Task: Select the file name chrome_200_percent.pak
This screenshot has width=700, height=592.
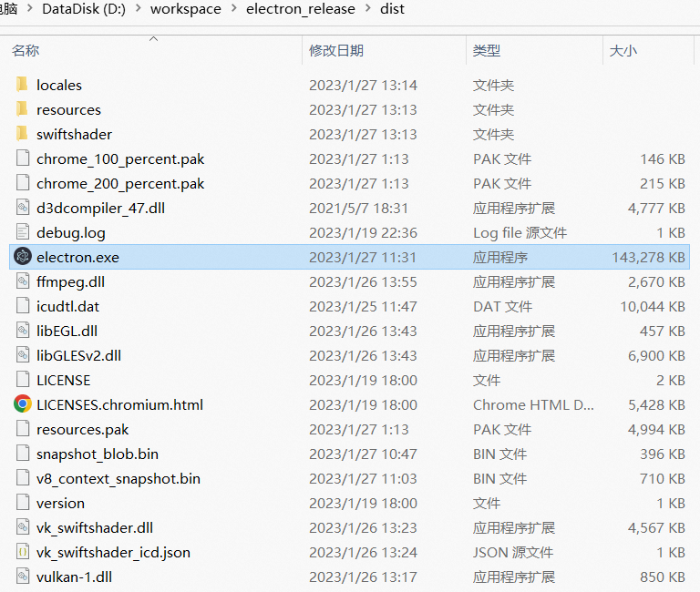Action: click(x=120, y=184)
